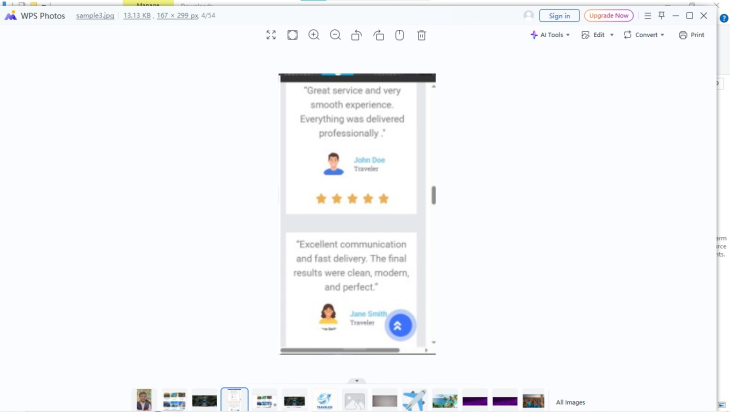Click the Upgrade Now button
730x412 pixels.
(x=608, y=16)
